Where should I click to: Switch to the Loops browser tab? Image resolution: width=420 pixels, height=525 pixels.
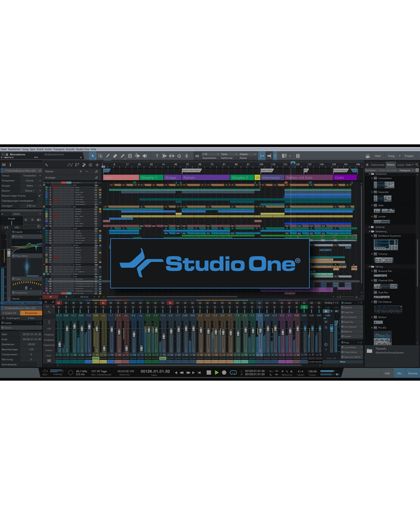coord(400,165)
